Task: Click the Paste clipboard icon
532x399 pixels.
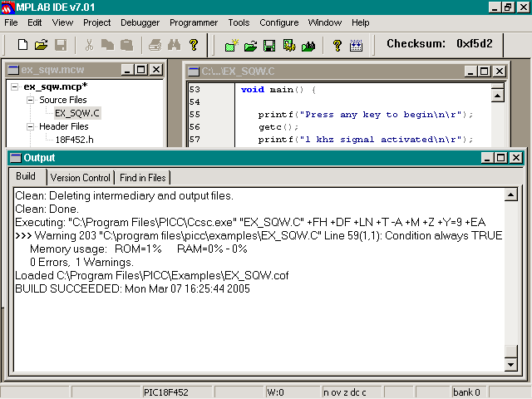Action: click(127, 45)
